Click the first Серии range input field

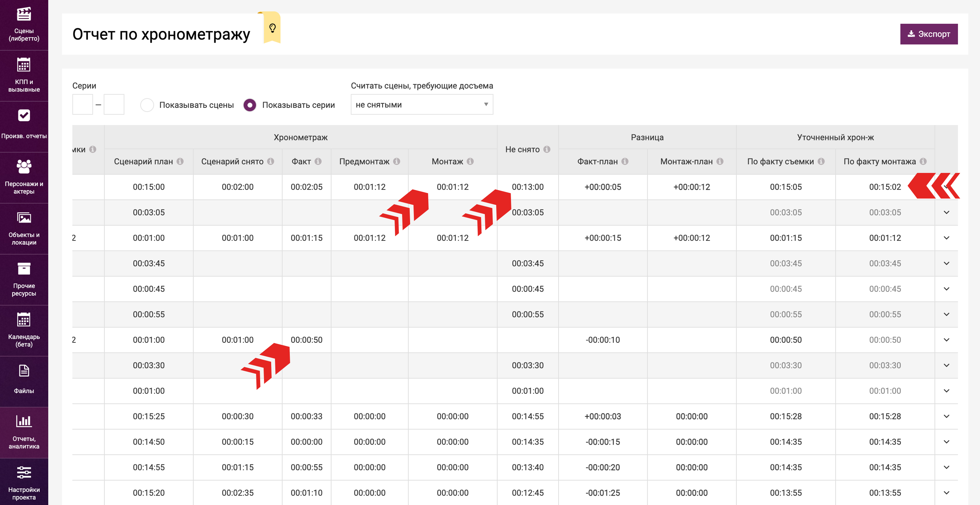(x=83, y=105)
